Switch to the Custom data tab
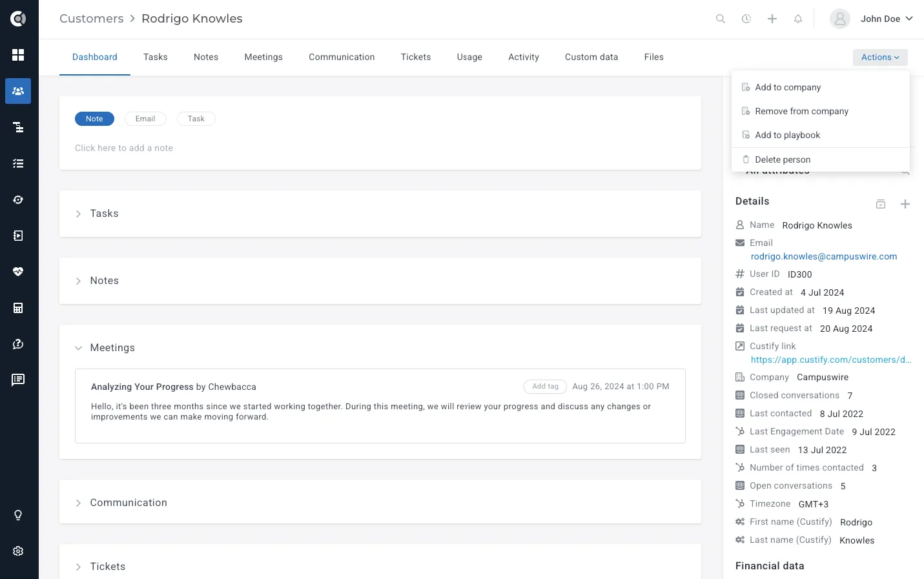Viewport: 924px width, 579px height. (x=591, y=57)
